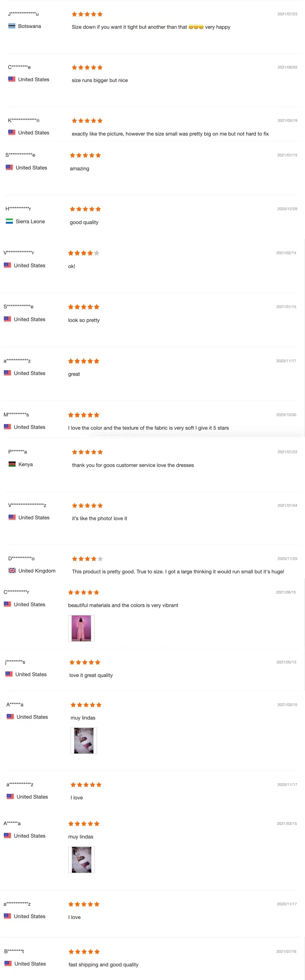
Task: Click the Sierra Leone flag icon
Action: 9,222
